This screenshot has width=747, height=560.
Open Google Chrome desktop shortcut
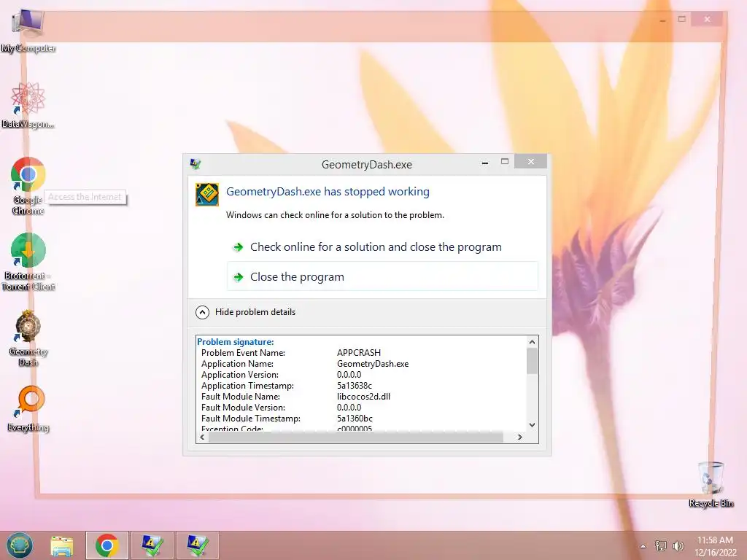click(28, 186)
